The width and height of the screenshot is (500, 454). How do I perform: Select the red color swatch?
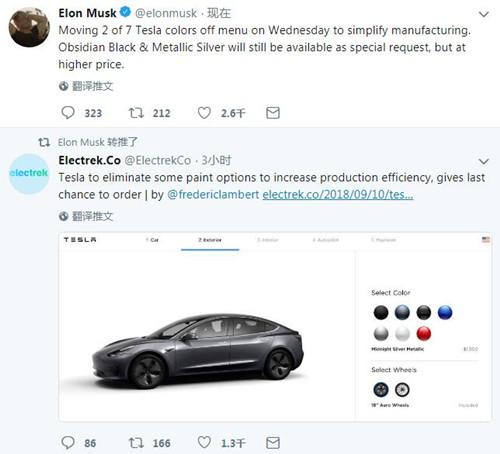pos(424,333)
